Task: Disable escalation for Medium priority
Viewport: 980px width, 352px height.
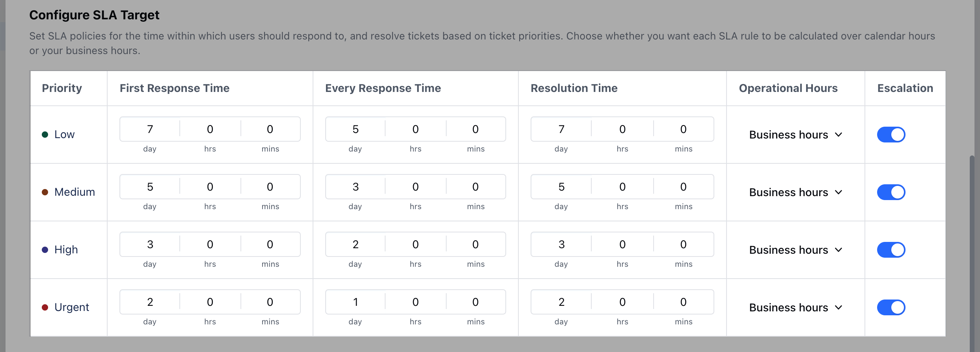Action: pos(891,192)
